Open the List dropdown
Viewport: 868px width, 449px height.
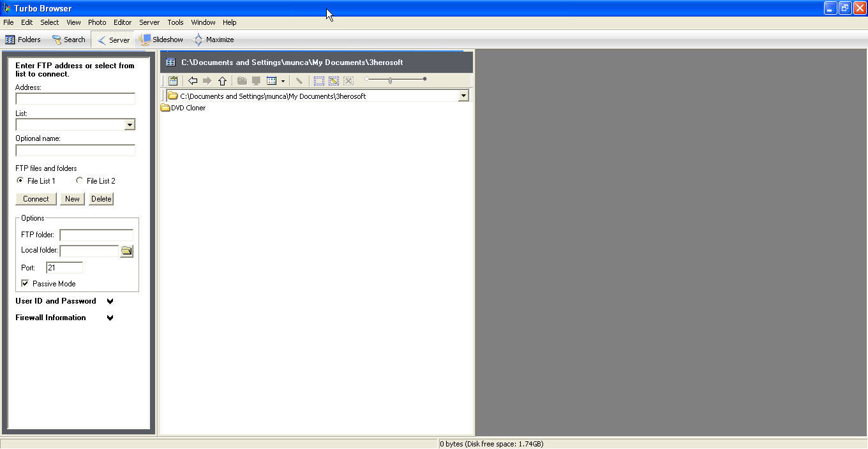pos(130,124)
